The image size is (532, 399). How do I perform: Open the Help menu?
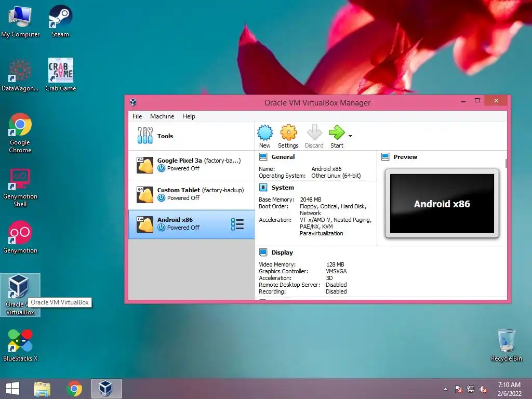[189, 116]
